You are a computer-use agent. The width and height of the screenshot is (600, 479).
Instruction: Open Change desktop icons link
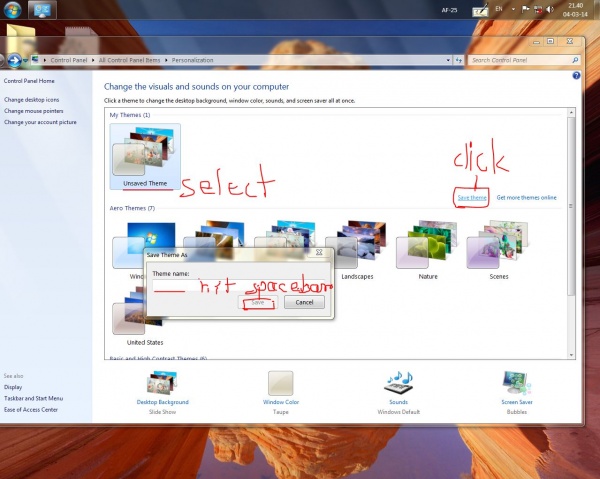pyautogui.click(x=31, y=99)
